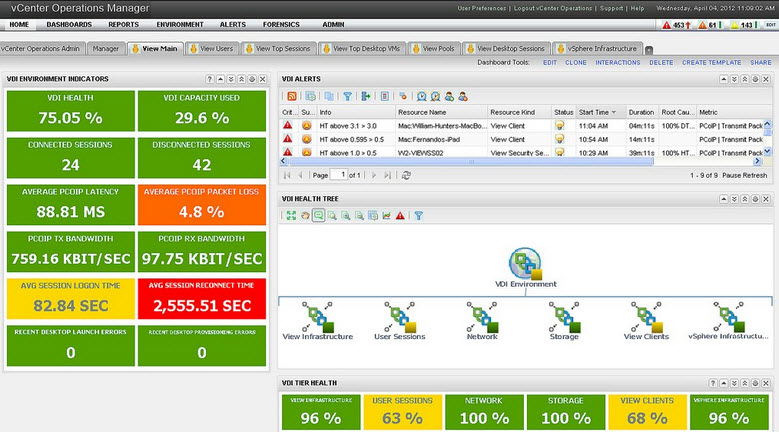Click the last user icon in VDI Alerts toolbar
The height and width of the screenshot is (432, 779).
coord(463,96)
